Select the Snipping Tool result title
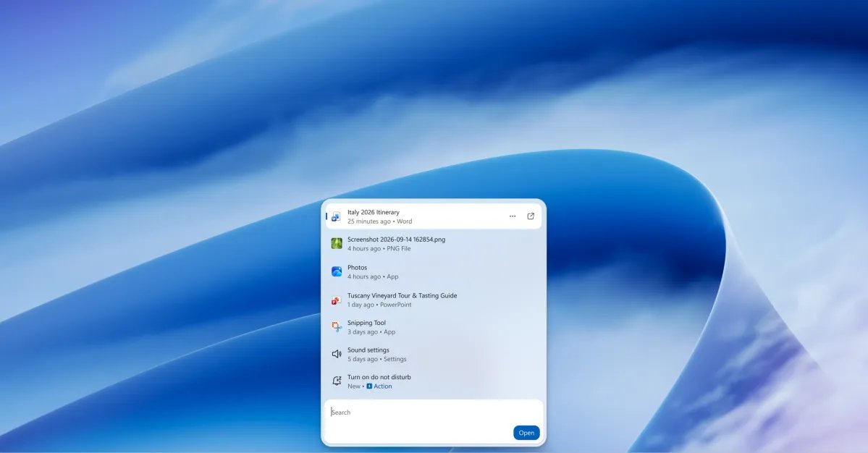This screenshot has height=453, width=868. click(x=366, y=323)
